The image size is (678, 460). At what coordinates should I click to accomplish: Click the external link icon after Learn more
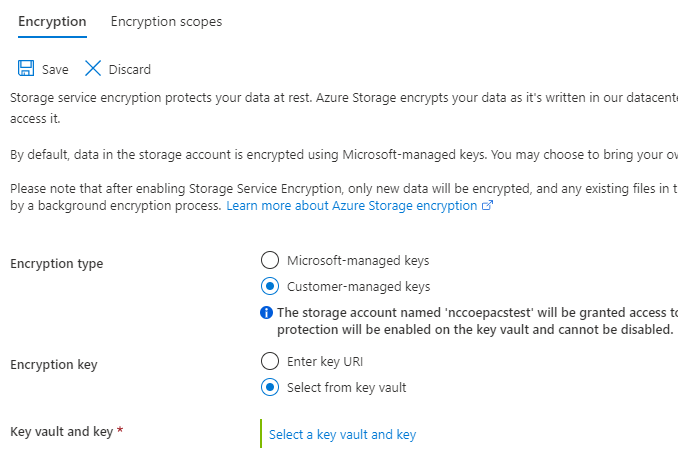(x=488, y=206)
